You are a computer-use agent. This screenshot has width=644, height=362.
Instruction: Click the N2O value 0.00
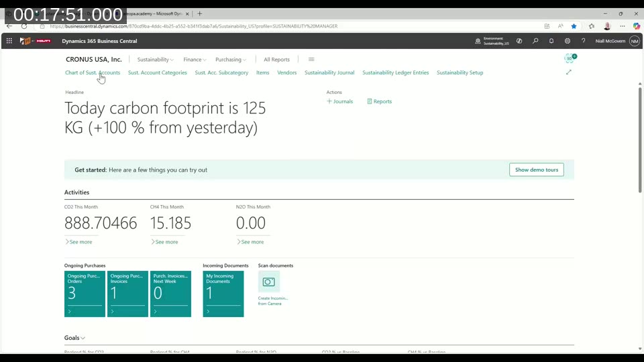click(250, 223)
